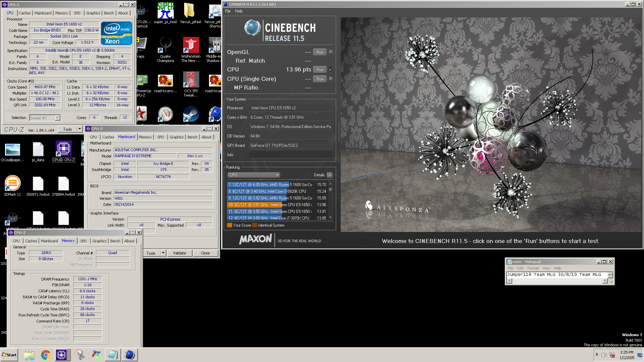Click the Cinebench logo sphere icon

[x=252, y=27]
